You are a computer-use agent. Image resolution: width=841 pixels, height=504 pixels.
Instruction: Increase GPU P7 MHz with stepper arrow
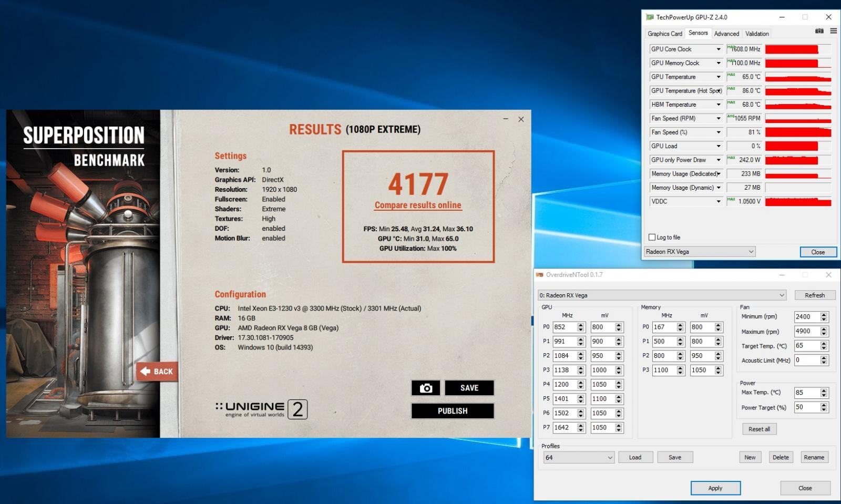coord(581,425)
